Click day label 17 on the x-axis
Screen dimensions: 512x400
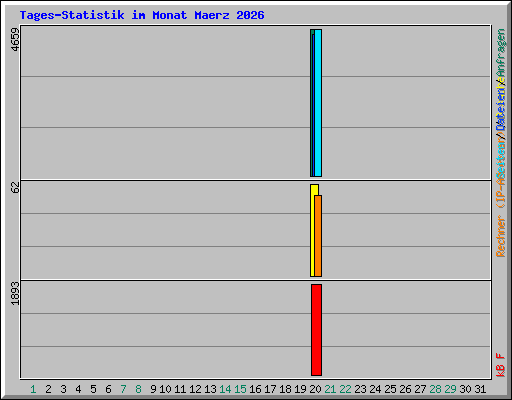tap(270, 389)
